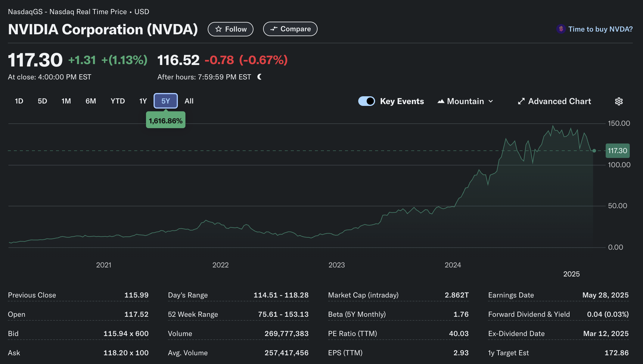643x364 pixels.
Task: Click the 150.00 y-axis label
Action: click(619, 123)
